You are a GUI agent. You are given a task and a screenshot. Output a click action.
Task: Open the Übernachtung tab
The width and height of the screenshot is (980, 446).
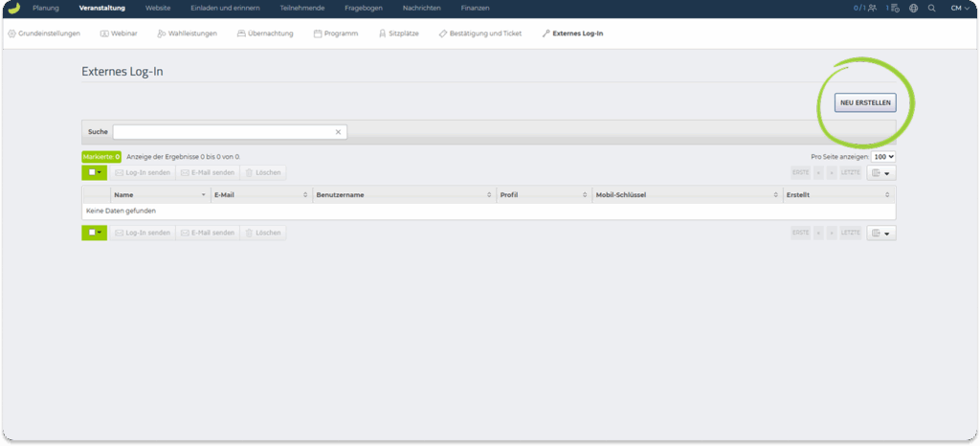tap(265, 33)
